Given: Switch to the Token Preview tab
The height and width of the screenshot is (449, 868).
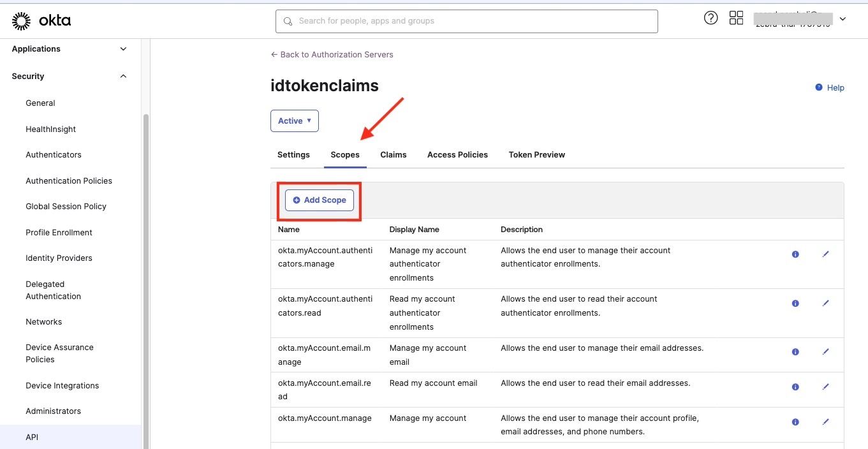Looking at the screenshot, I should [x=536, y=154].
